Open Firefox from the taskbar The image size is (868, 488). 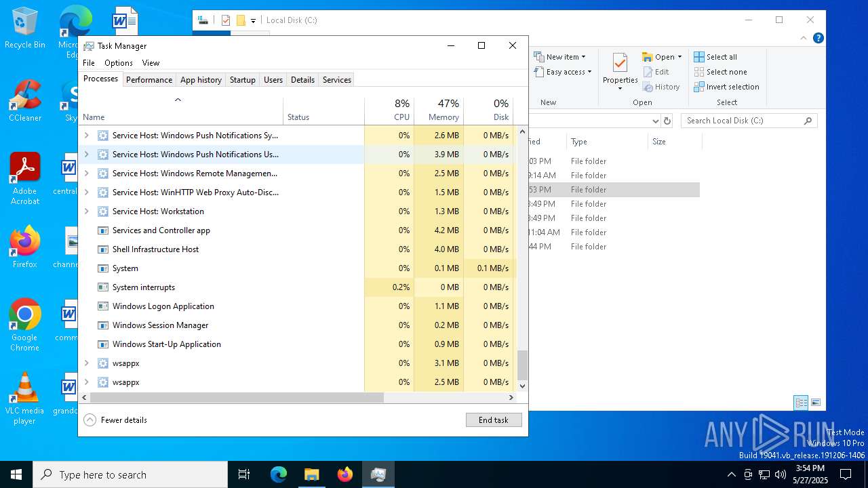(x=344, y=474)
